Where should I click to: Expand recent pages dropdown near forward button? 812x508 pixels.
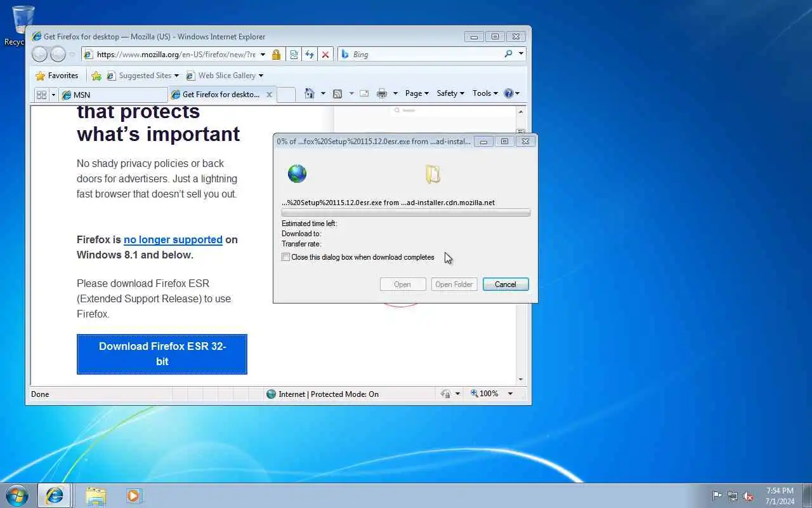(x=72, y=55)
